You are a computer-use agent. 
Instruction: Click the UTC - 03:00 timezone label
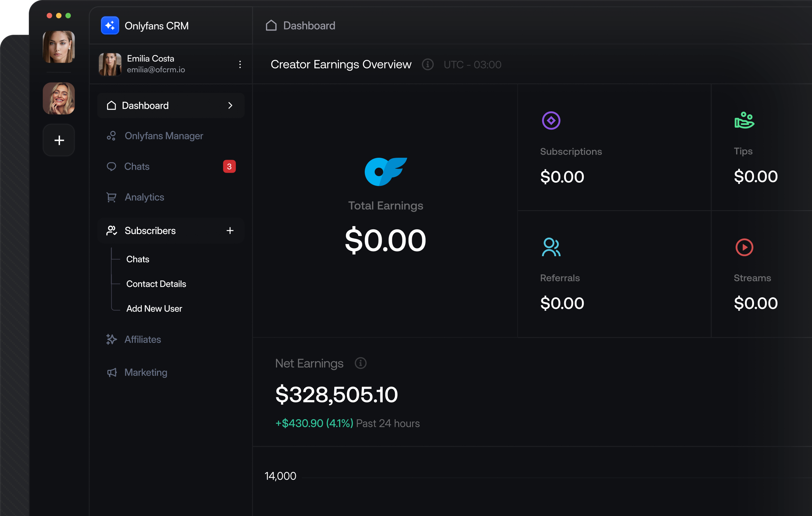(x=472, y=65)
